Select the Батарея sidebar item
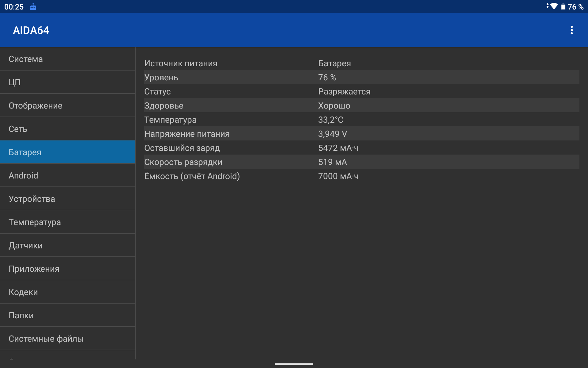This screenshot has width=588, height=368. point(67,152)
